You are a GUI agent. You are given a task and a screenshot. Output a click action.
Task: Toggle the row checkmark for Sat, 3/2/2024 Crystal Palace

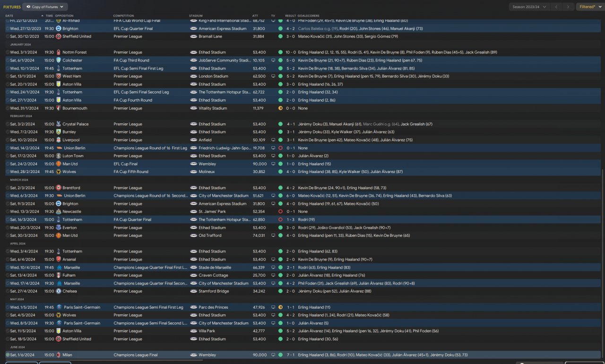(8, 124)
